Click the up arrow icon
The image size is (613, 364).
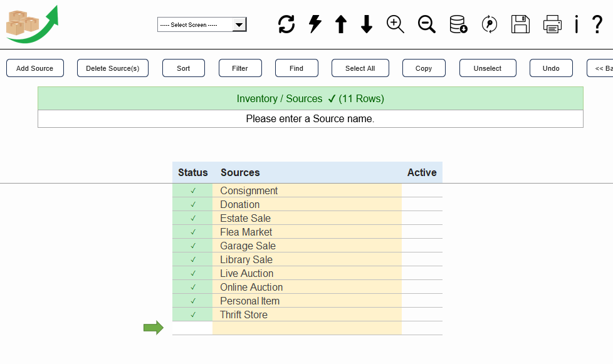pos(341,24)
